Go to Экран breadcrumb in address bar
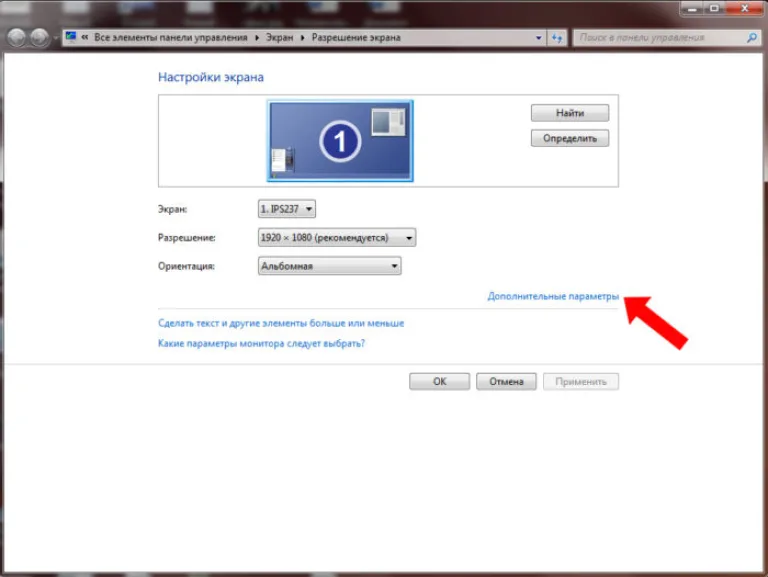The width and height of the screenshot is (768, 577). click(x=279, y=38)
